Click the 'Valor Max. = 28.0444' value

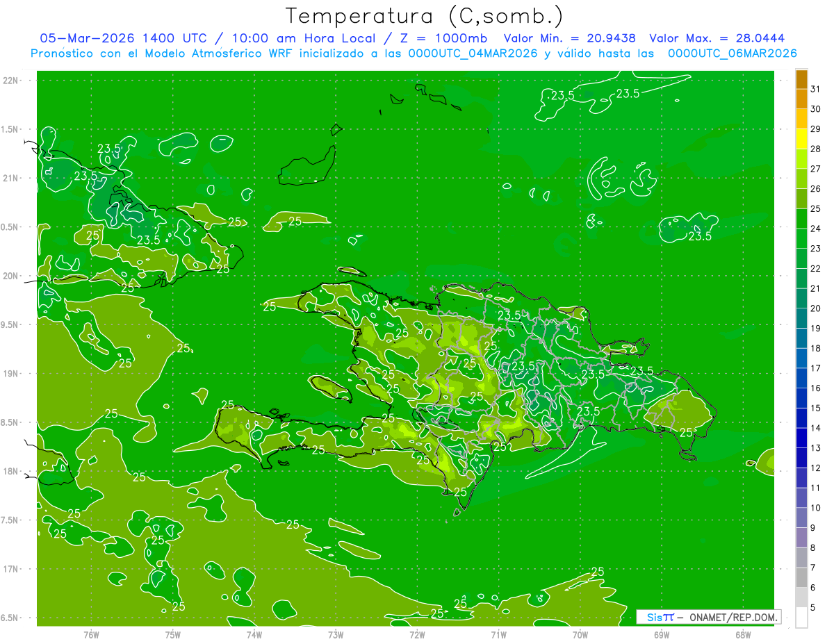click(x=717, y=38)
